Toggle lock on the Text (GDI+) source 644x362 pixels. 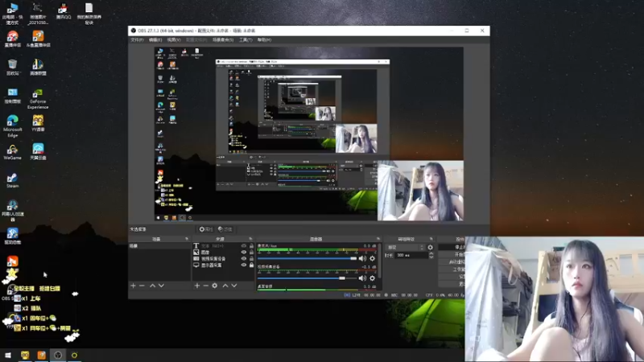click(251, 246)
